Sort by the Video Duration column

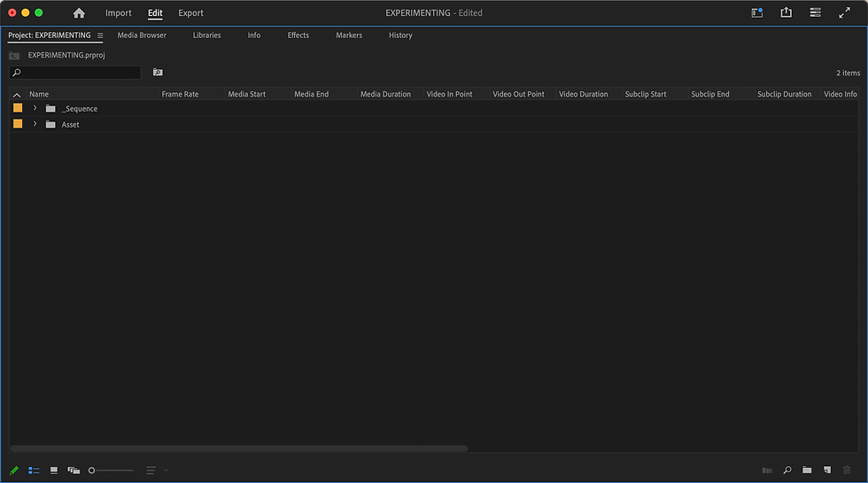point(583,94)
